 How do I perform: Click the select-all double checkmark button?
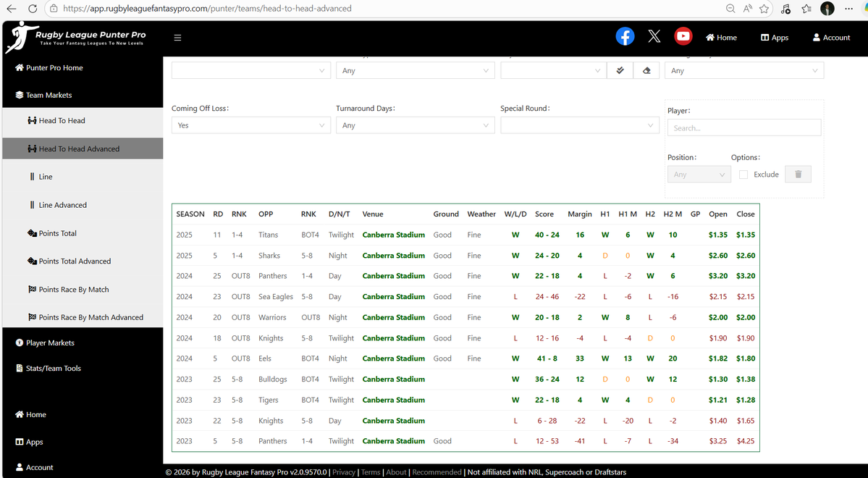pos(620,70)
